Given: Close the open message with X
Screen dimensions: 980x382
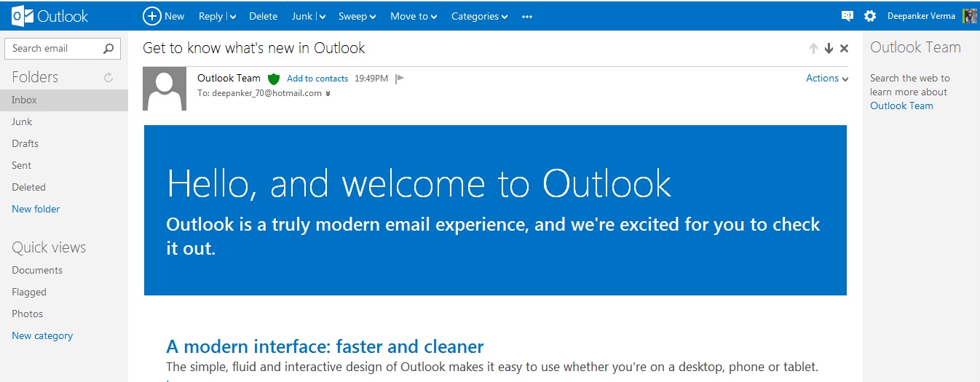Looking at the screenshot, I should [x=845, y=49].
